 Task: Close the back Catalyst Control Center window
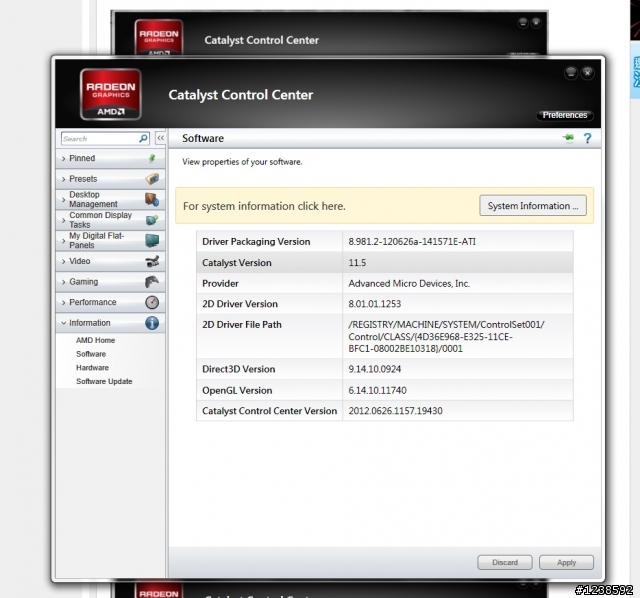[x=536, y=23]
